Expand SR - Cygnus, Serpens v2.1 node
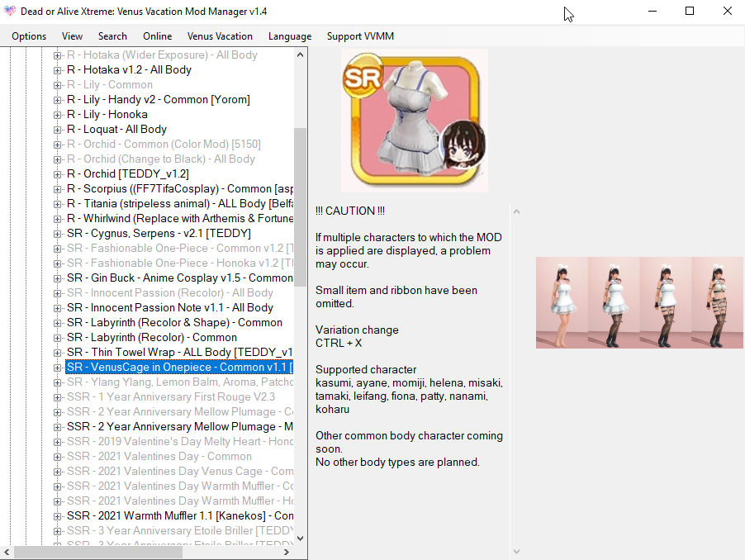Image resolution: width=745 pixels, height=560 pixels. tap(57, 235)
